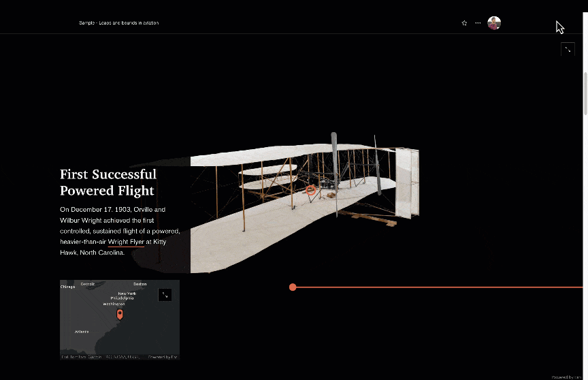
Task: Click the Atlanta label on map
Action: tap(82, 332)
